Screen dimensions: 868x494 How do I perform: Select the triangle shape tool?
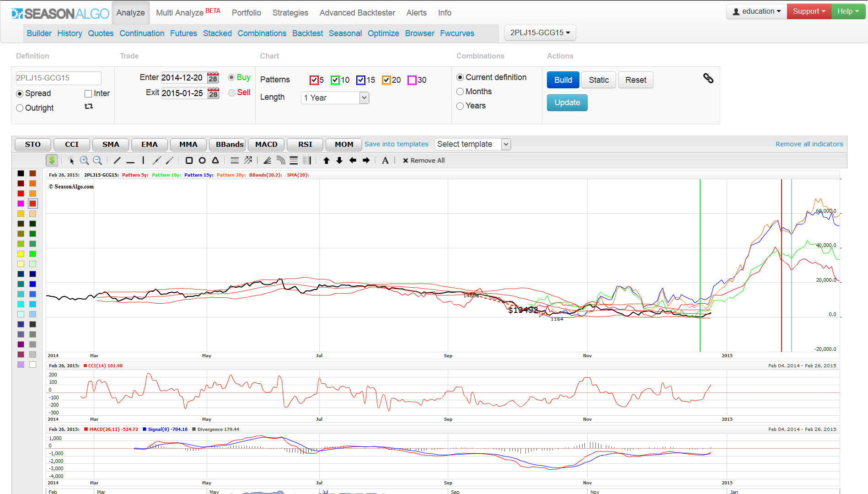tap(215, 161)
